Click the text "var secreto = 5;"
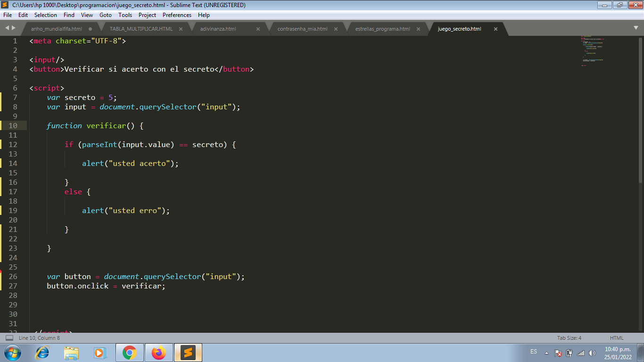The image size is (644, 362). click(82, 98)
